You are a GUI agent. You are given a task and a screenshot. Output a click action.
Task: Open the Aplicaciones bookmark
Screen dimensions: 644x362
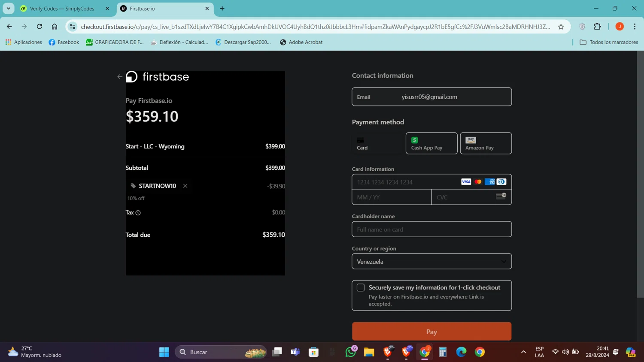[24, 42]
